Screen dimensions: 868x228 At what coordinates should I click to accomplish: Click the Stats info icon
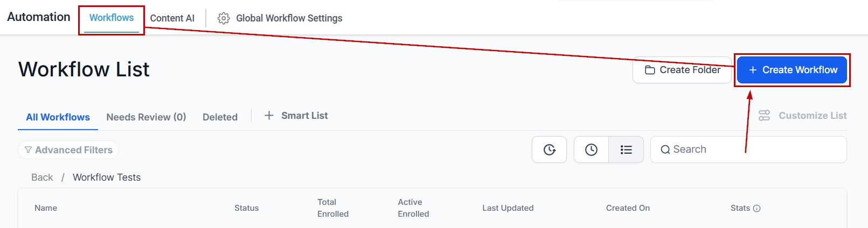point(756,209)
